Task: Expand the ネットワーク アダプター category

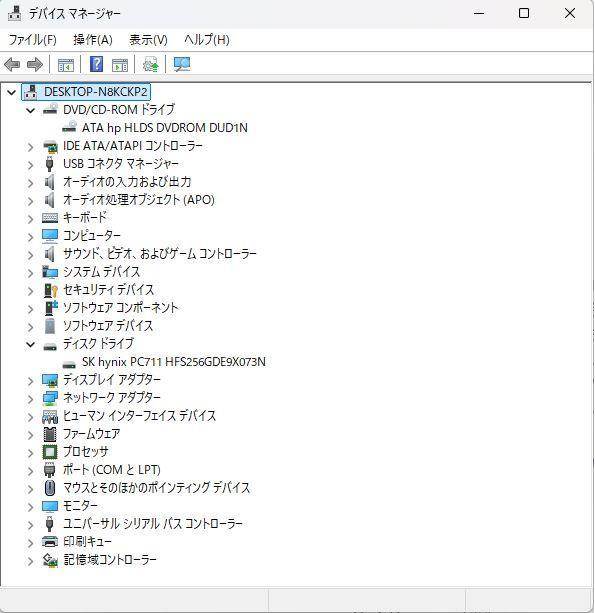Action: (x=30, y=399)
